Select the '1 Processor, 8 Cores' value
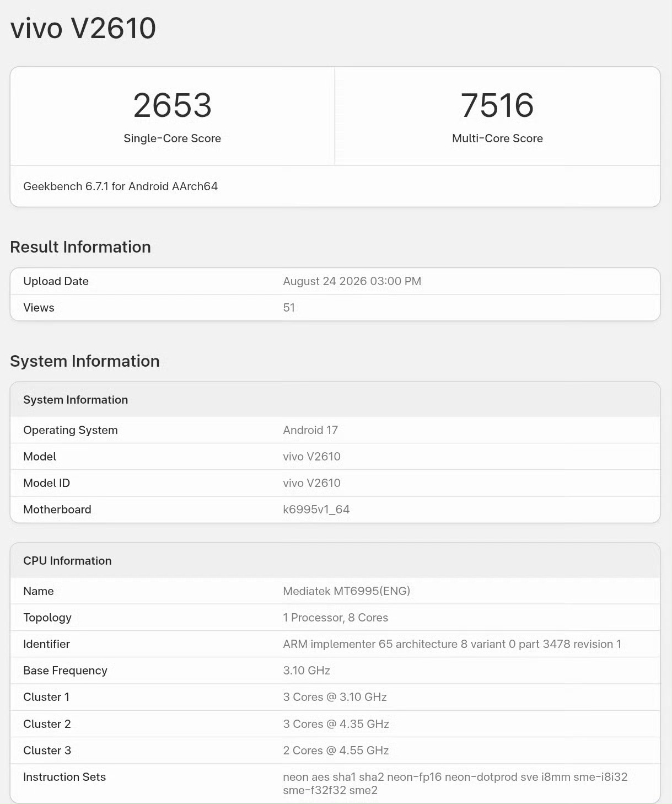The image size is (672, 804). [335, 618]
